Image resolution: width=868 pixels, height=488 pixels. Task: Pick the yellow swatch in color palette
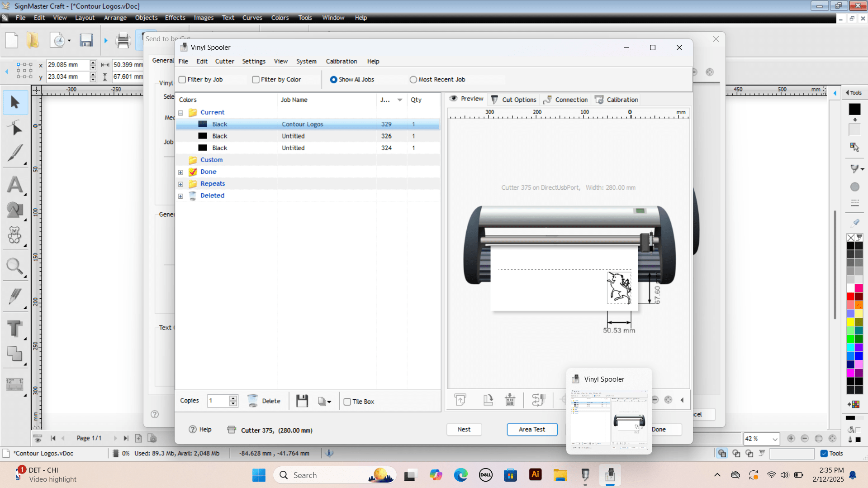(x=850, y=322)
